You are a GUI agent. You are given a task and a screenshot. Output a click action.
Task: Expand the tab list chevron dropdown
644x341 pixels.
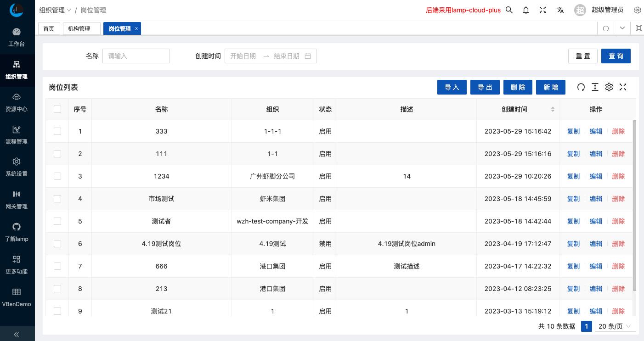622,28
